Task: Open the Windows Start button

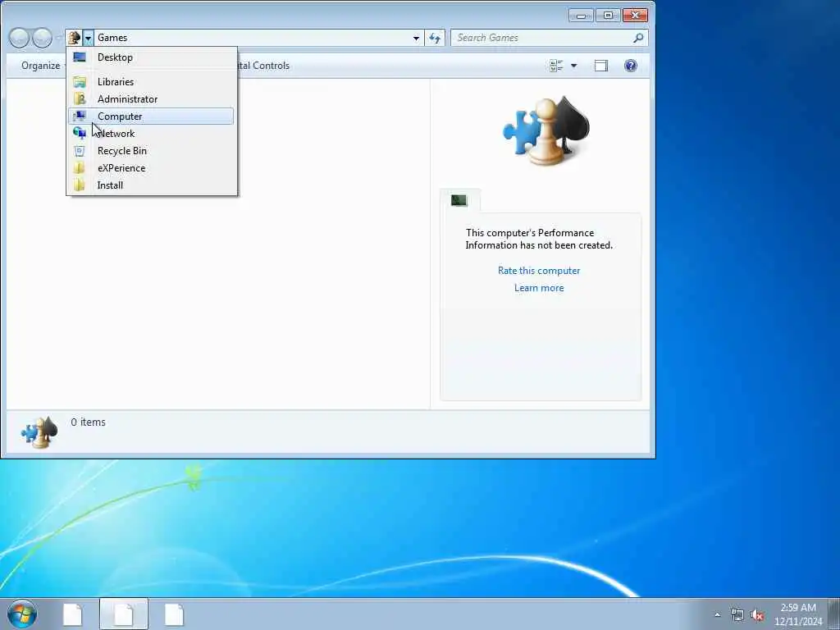Action: tap(22, 614)
